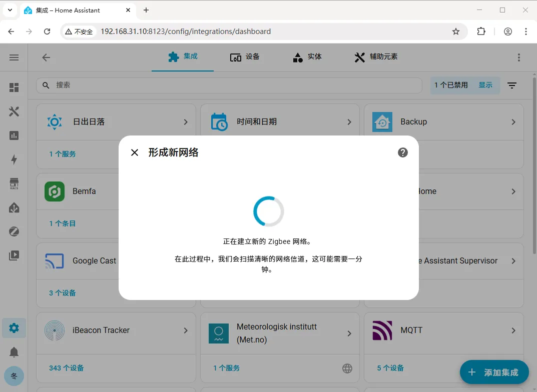Open 3 个设备 under Google Cast
Image resolution: width=537 pixels, height=392 pixels.
click(x=63, y=293)
